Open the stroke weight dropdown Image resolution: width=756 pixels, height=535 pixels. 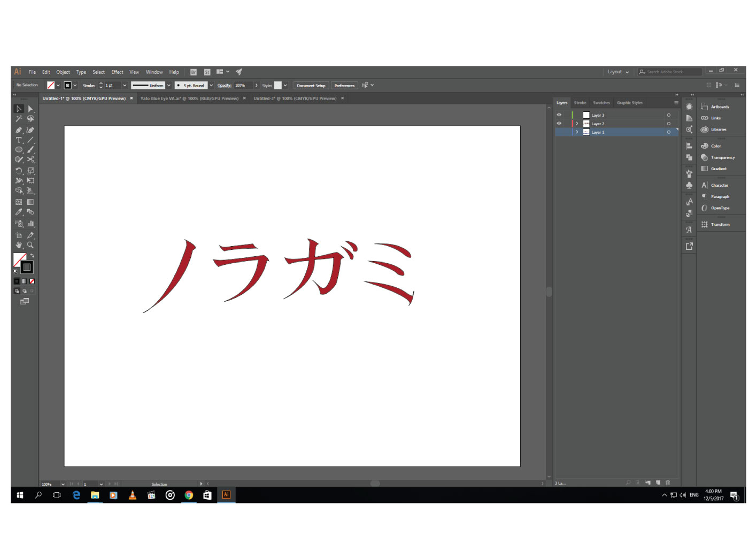[x=125, y=86]
